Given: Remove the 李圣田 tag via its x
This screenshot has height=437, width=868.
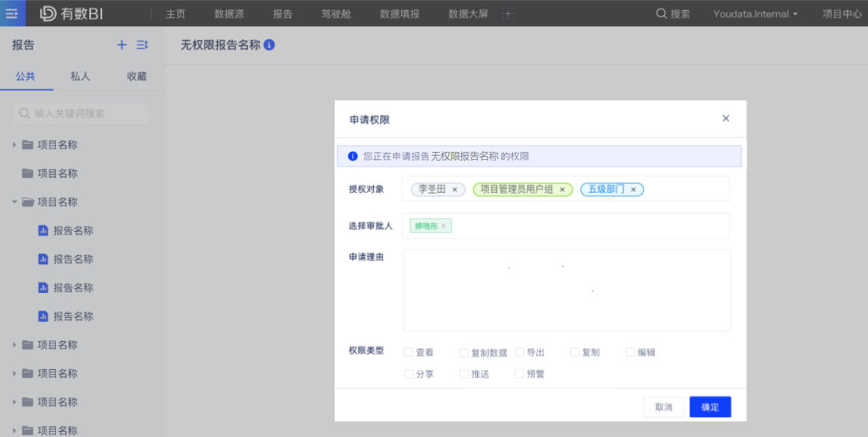Looking at the screenshot, I should click(x=455, y=190).
